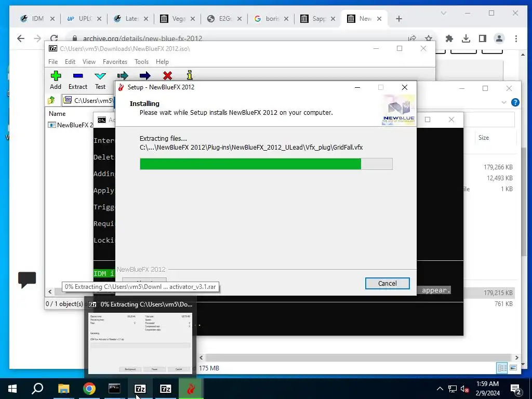The image size is (532, 399).
Task: Click the Add button in 7-Zip toolbar
Action: pyautogui.click(x=56, y=81)
